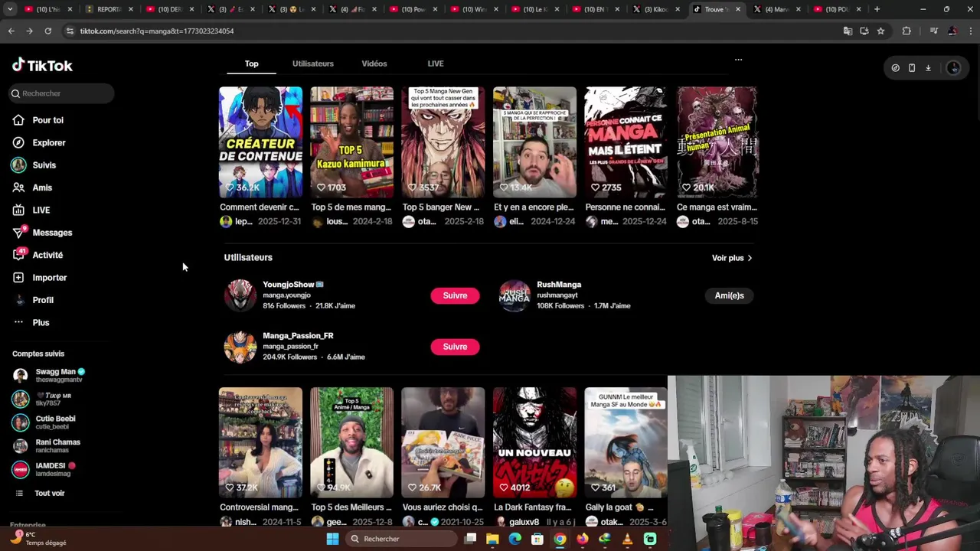Go to Explorer page
This screenshot has height=551, width=980.
click(x=49, y=142)
